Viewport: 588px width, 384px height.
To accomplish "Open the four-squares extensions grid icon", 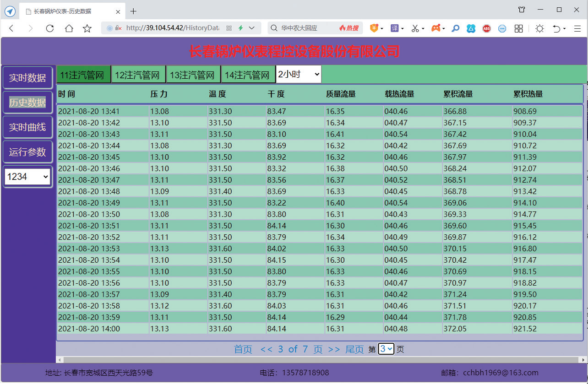I will pyautogui.click(x=518, y=28).
